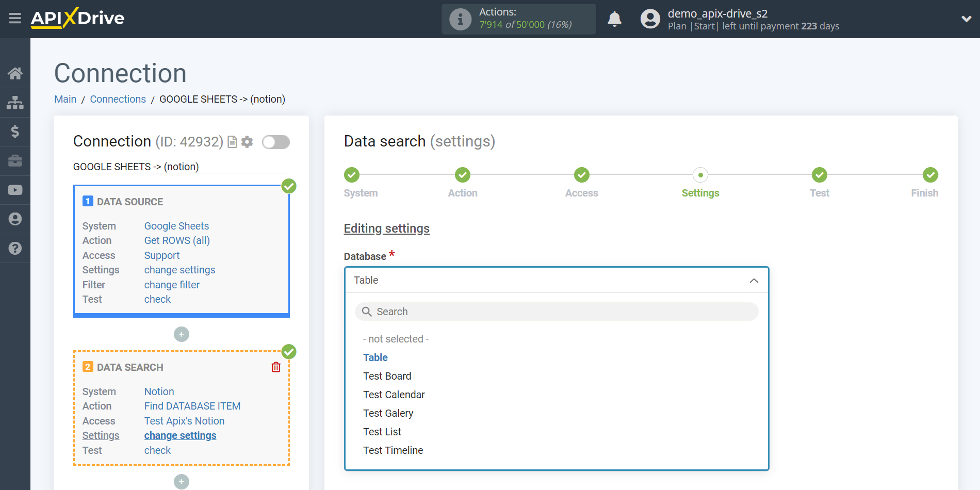Click the user avatar icon
This screenshot has width=980, height=490.
[x=650, y=19]
